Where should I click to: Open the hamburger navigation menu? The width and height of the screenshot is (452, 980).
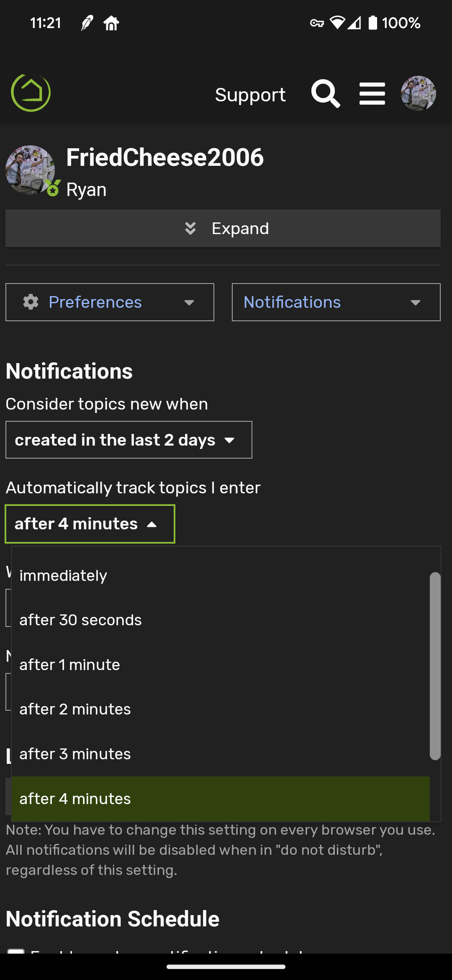(x=372, y=94)
